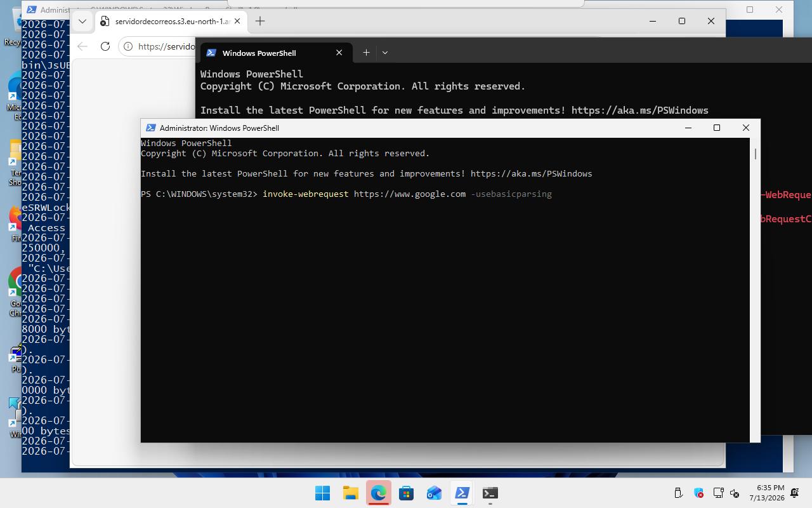Select the PowerShell taskbar icon
812x508 pixels.
(462, 493)
